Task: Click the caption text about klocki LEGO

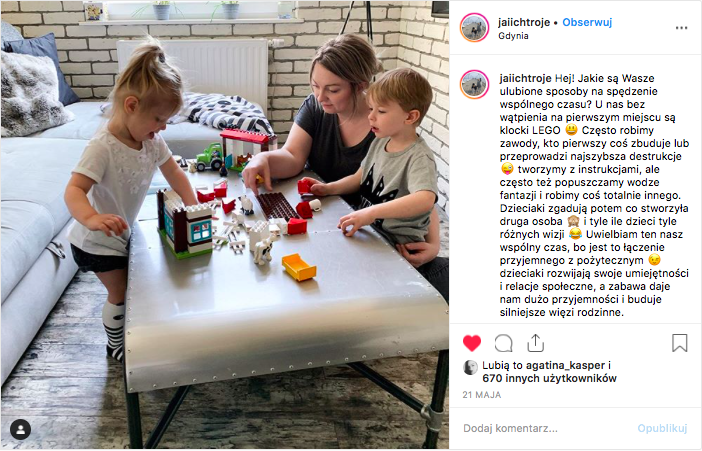Action: (594, 195)
